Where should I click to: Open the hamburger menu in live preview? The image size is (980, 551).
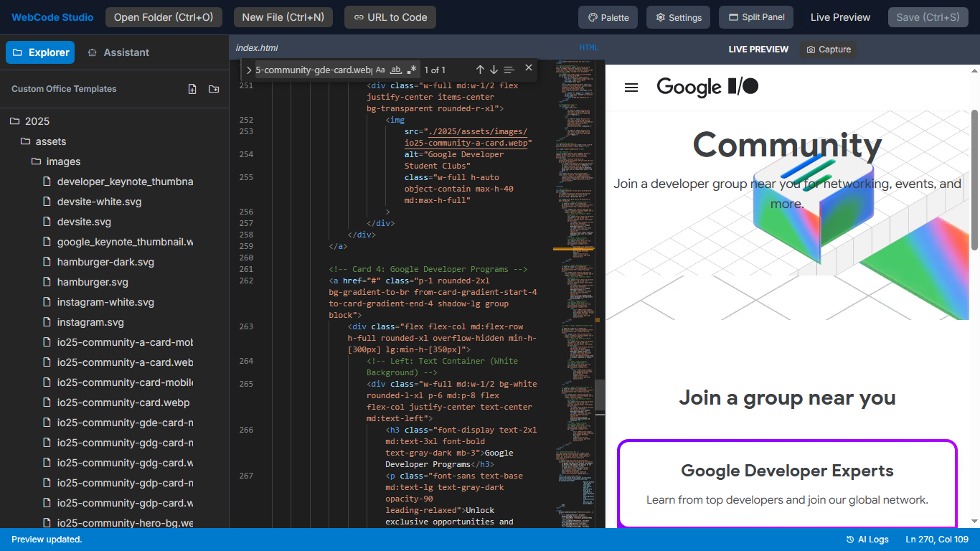631,88
